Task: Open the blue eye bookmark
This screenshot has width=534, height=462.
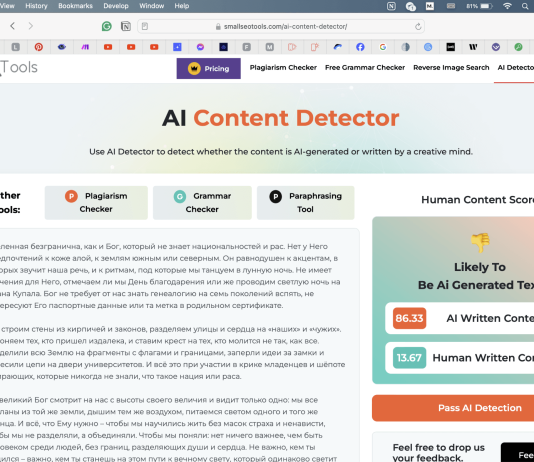Action: [62, 47]
